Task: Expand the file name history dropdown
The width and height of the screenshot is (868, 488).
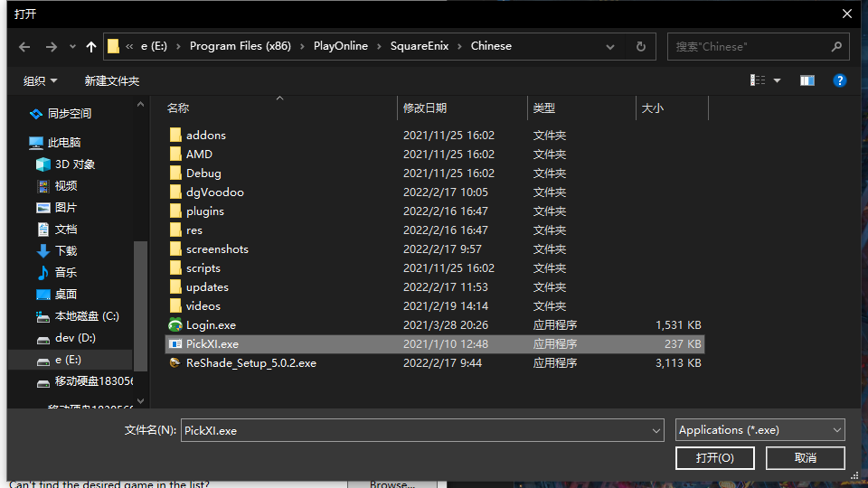Action: pos(656,431)
